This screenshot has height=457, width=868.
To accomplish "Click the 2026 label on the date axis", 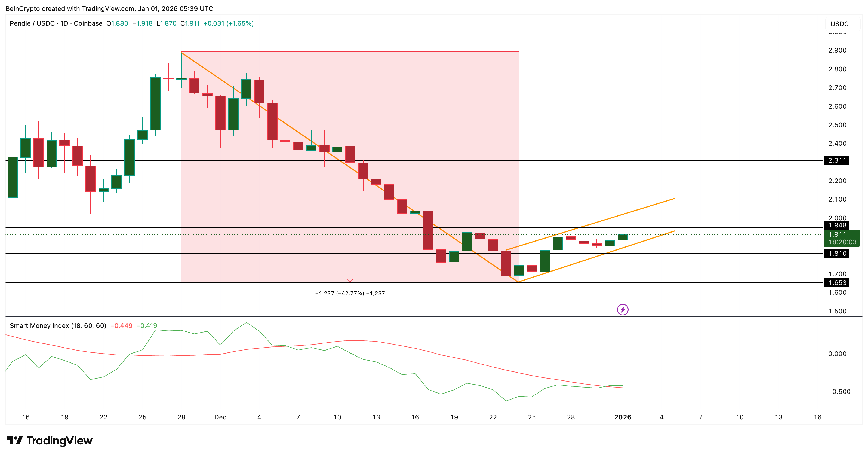I will [x=623, y=417].
